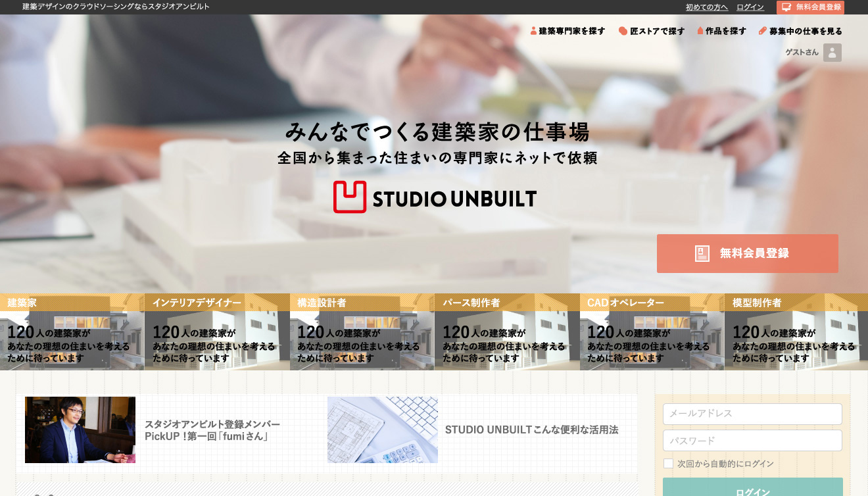868x496 pixels.
Task: Select the 建築家 category tile
Action: point(72,332)
